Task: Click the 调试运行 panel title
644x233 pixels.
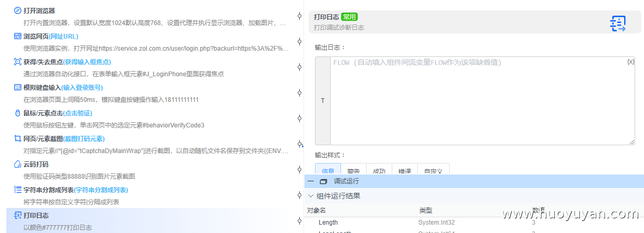Action: click(346, 181)
